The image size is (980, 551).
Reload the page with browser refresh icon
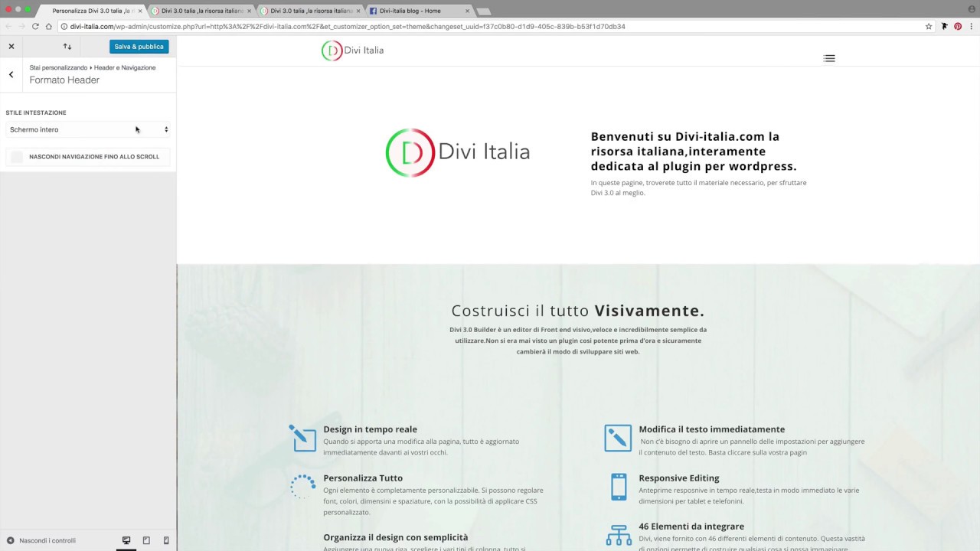35,26
